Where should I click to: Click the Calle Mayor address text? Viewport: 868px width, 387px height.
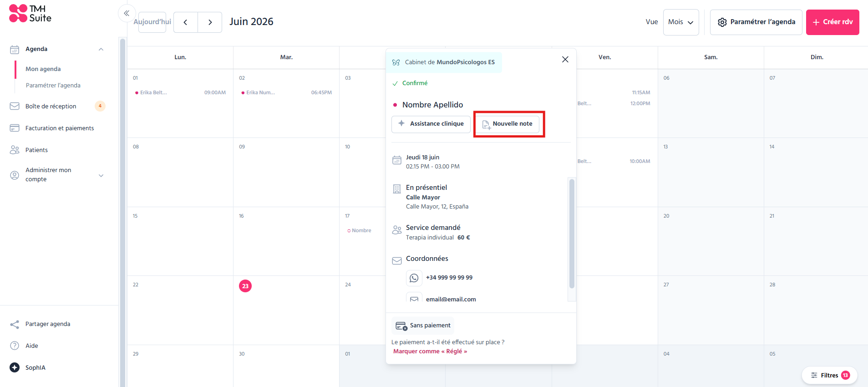pyautogui.click(x=437, y=207)
